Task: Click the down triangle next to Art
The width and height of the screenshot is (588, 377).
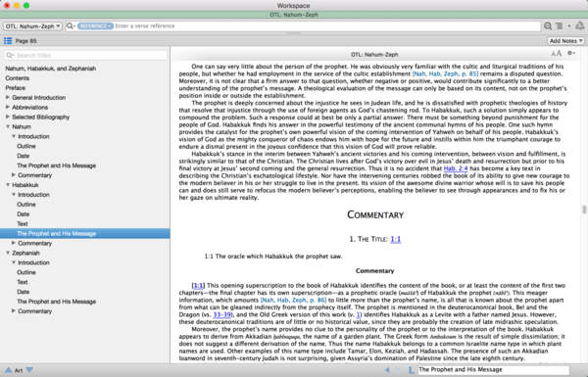Action: (x=29, y=370)
